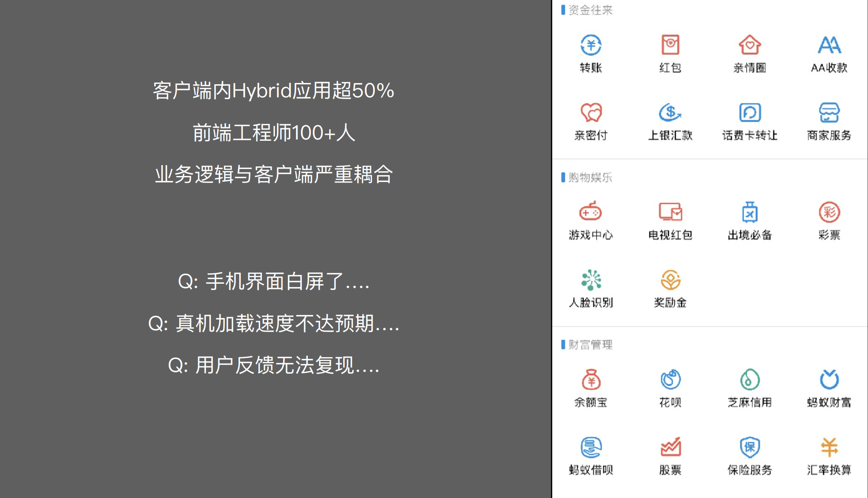The height and width of the screenshot is (498, 868).
Task: Open 电视红包 TV envelope icon
Action: tap(670, 212)
